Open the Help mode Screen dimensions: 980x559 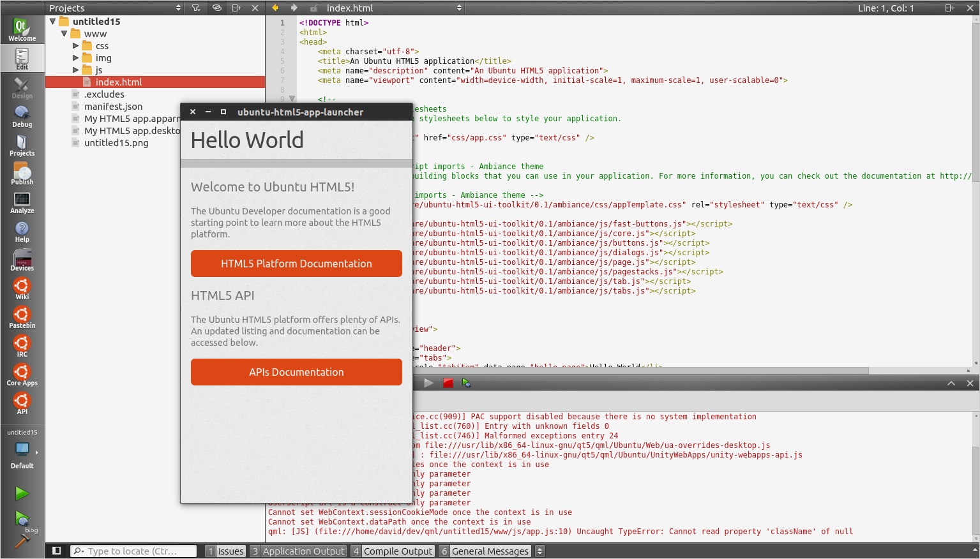click(x=22, y=231)
